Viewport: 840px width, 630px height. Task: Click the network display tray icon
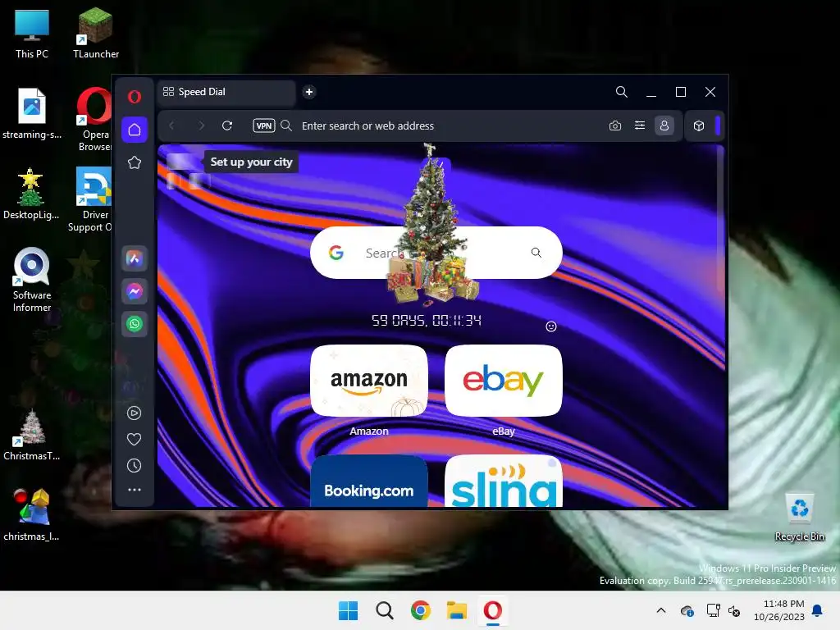713,610
